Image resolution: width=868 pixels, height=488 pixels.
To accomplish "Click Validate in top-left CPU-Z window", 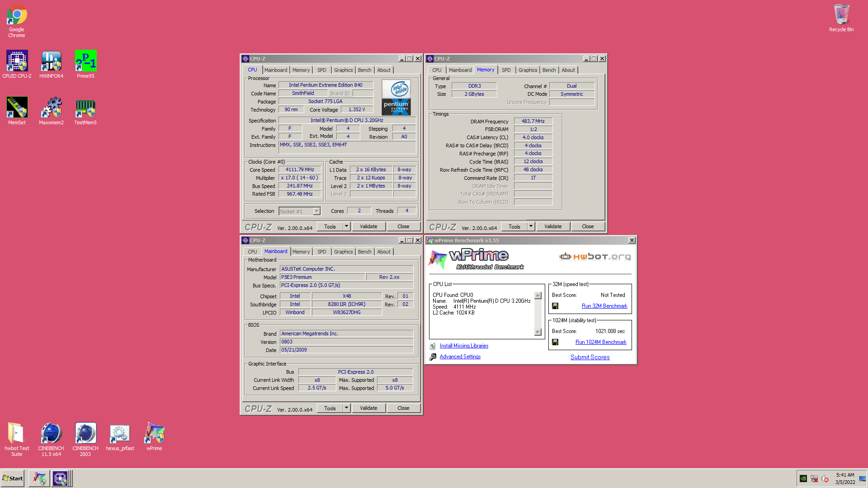I will click(368, 226).
